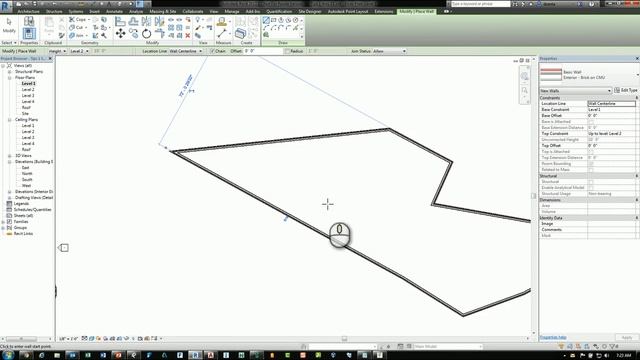640x360 pixels.
Task: Choose the Align tool
Action: 120,21
